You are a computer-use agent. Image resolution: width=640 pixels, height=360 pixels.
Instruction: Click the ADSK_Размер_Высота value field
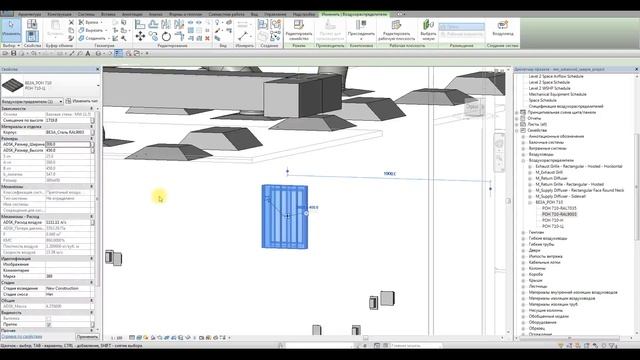67,150
